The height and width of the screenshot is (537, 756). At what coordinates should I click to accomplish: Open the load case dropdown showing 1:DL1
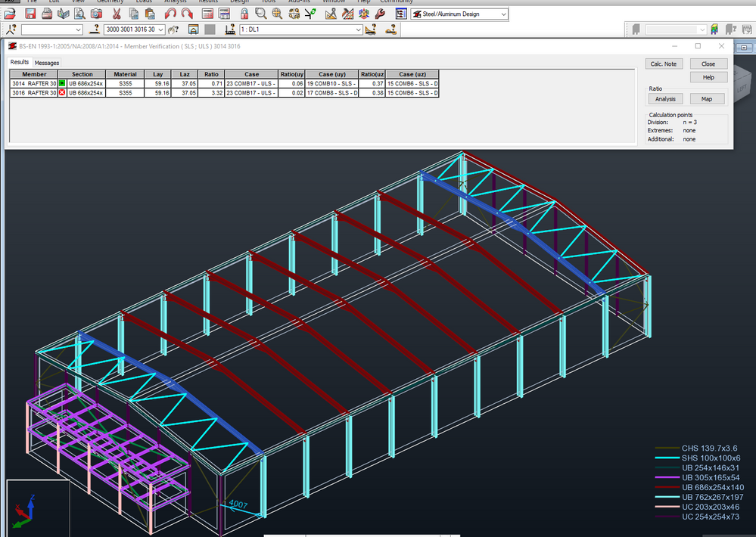[359, 29]
